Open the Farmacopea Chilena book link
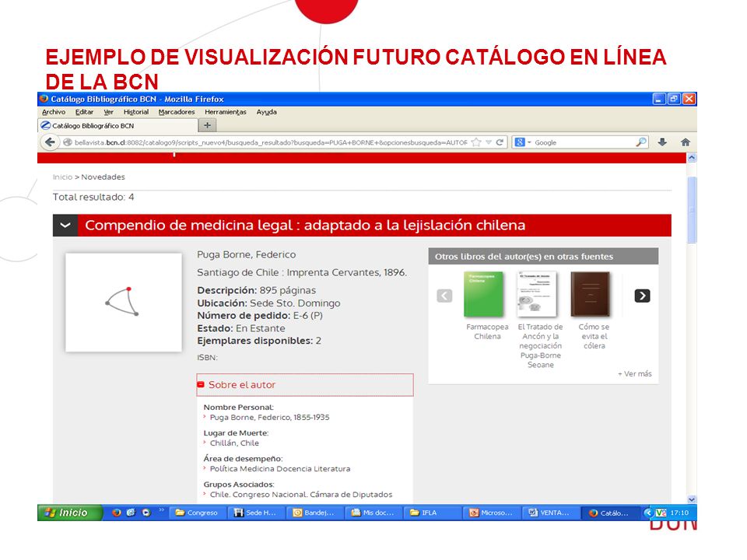747x560 pixels. click(x=487, y=331)
